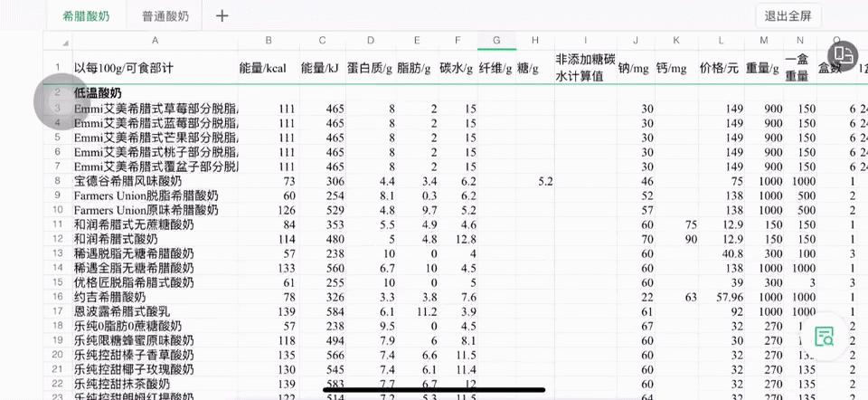Select row 12 header number
868x400 pixels.
tap(58, 239)
